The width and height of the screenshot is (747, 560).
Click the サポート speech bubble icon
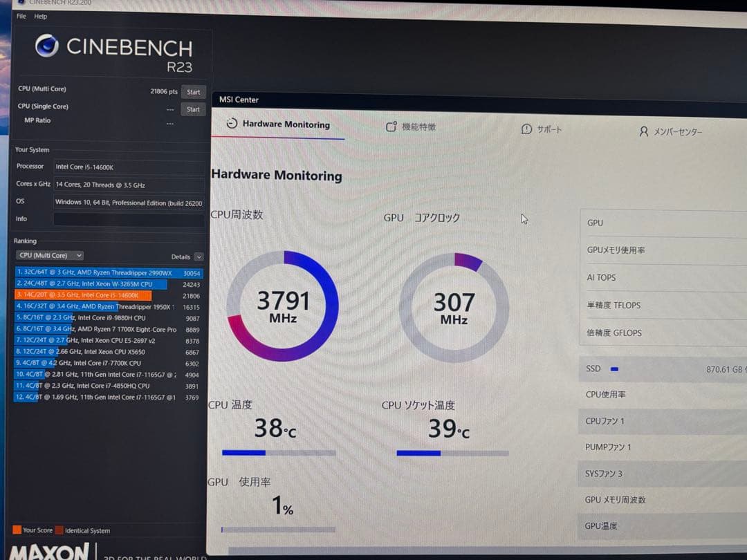coord(526,129)
